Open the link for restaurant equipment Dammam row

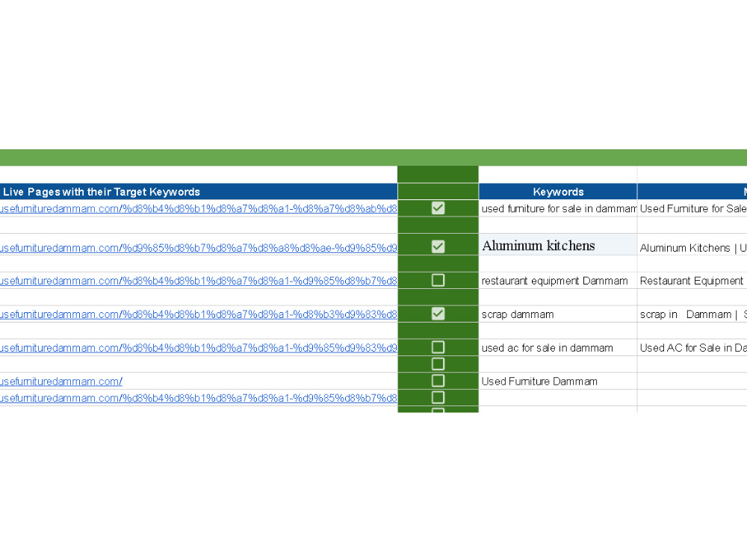198,281
